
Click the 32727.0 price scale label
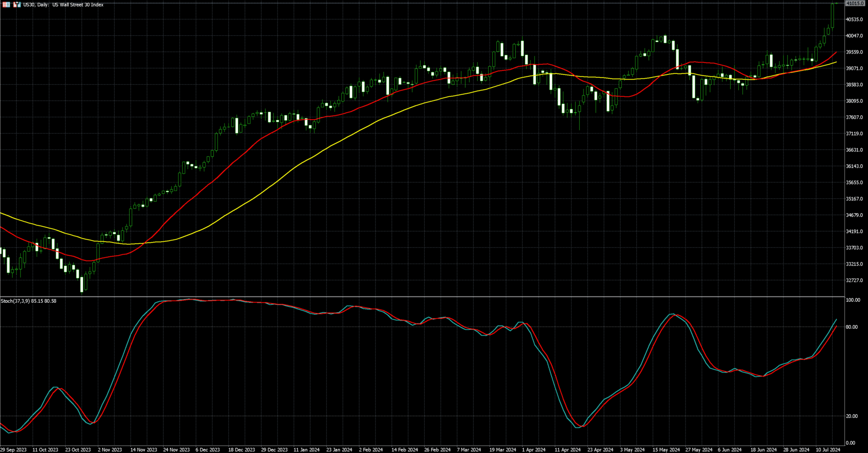[854, 281]
